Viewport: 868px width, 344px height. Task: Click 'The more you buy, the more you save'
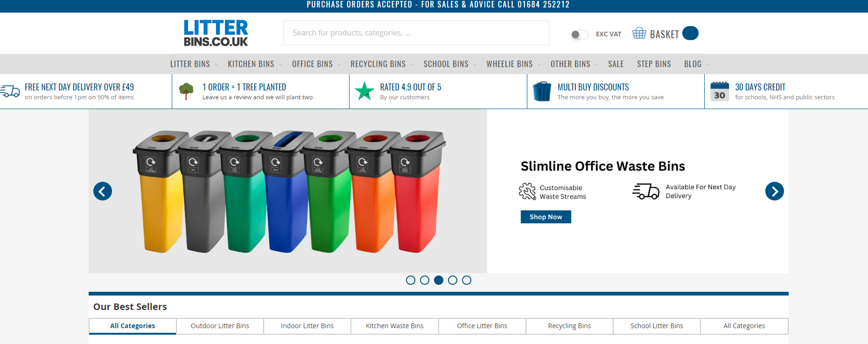pos(610,97)
